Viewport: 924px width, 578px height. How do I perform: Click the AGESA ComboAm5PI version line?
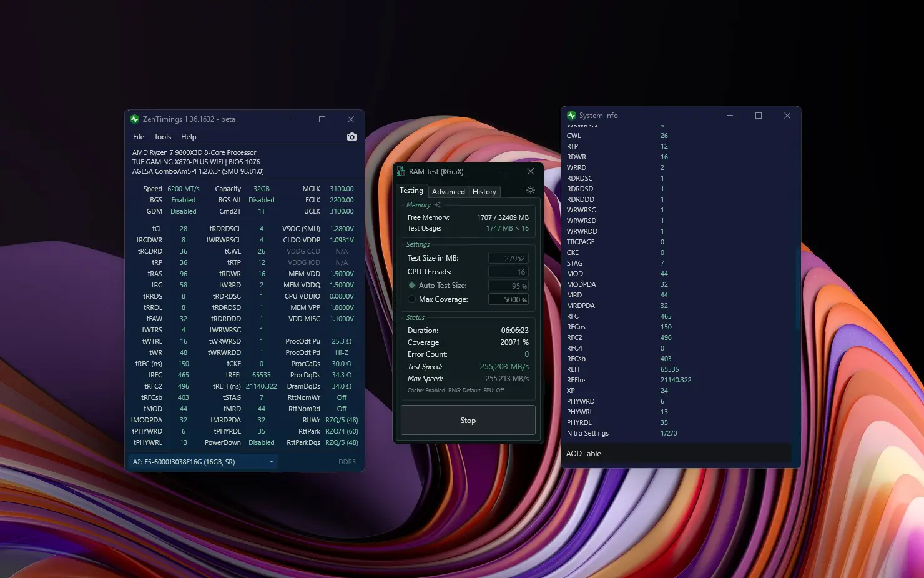tap(198, 171)
